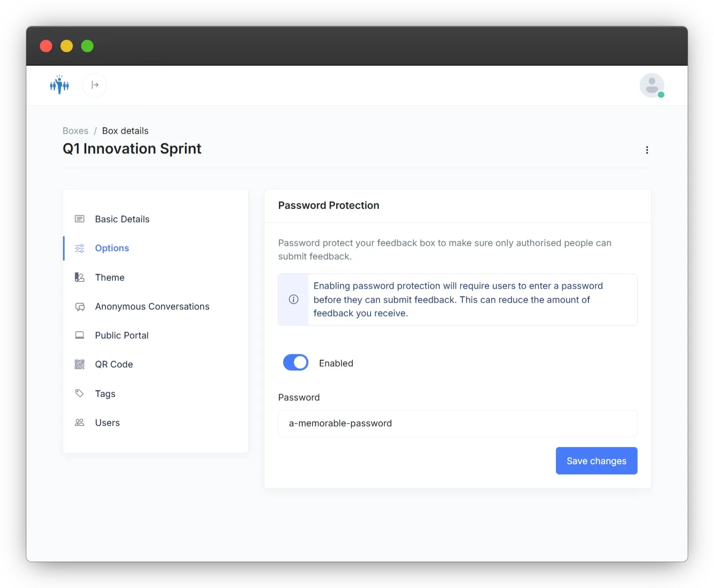Screen dimensions: 714x588
Task: Switch to Public Portal section
Action: tap(156, 335)
